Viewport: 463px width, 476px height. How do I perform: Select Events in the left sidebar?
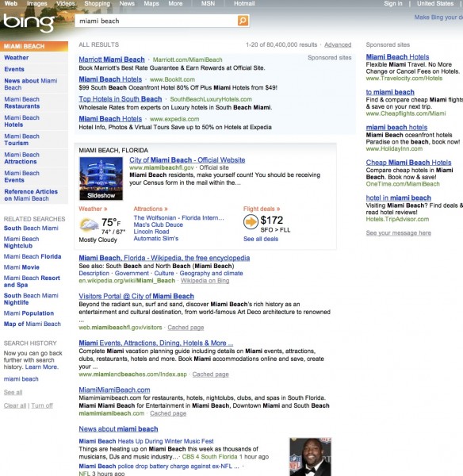(14, 69)
